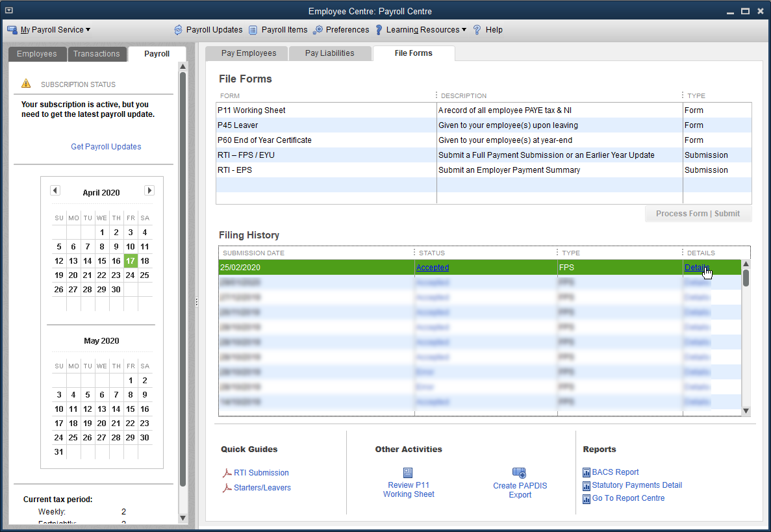Click Filing History scroll up arrow
This screenshot has width=771, height=532.
(746, 264)
